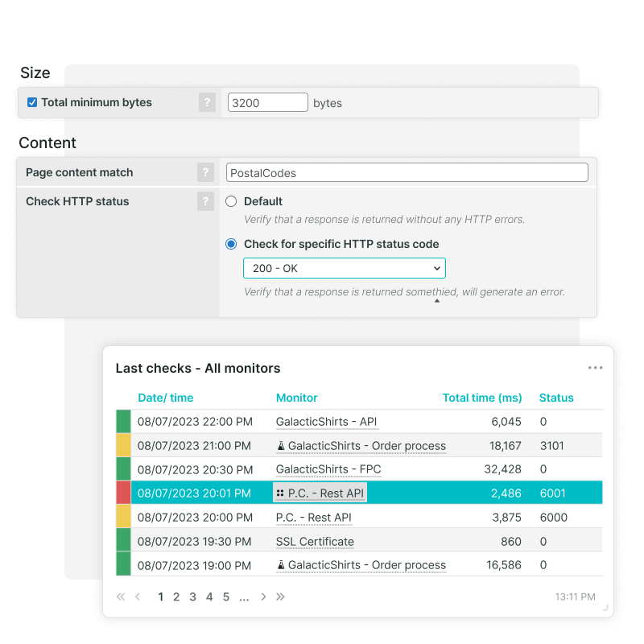Go to page 2 of checks
Viewport: 644px width, 644px height.
176,597
